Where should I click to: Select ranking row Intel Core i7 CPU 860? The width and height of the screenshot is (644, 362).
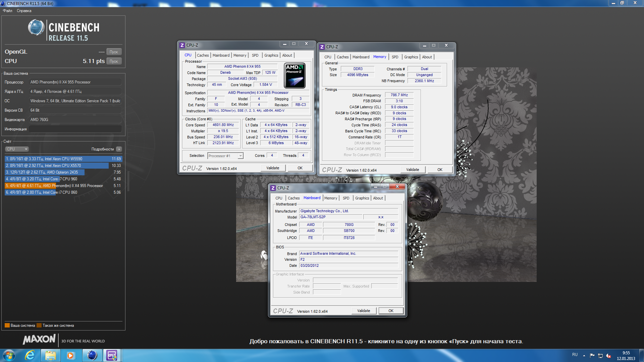[x=63, y=192]
